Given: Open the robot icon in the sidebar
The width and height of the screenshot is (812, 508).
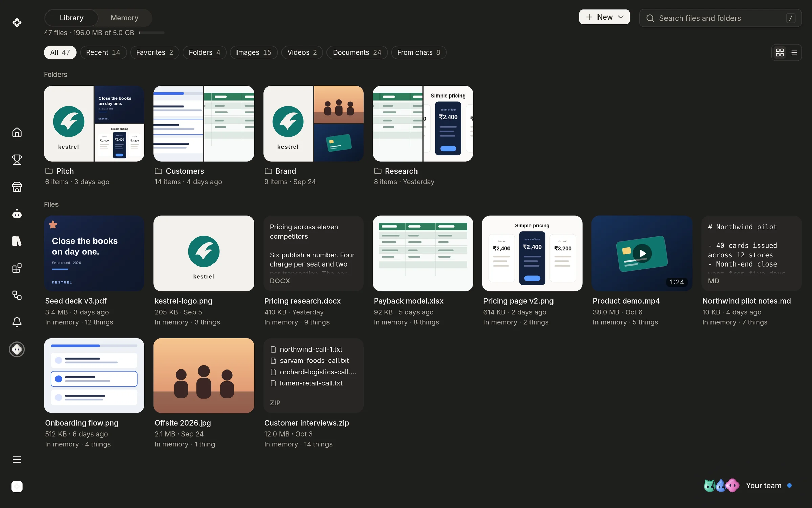Looking at the screenshot, I should [x=17, y=214].
